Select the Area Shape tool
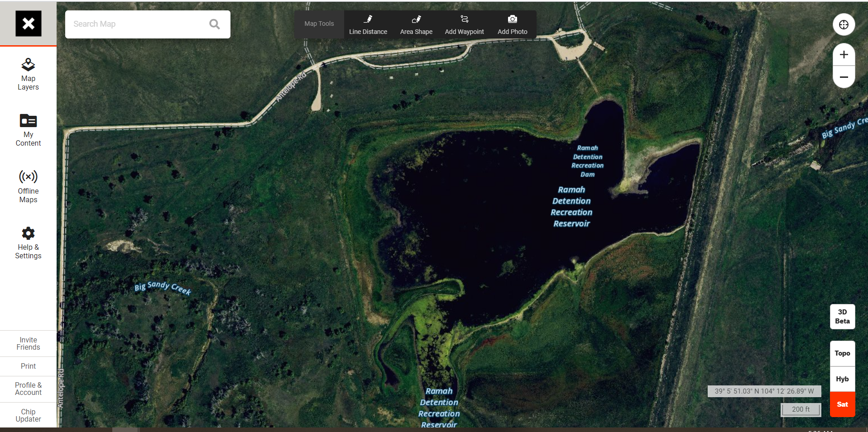 click(x=416, y=24)
